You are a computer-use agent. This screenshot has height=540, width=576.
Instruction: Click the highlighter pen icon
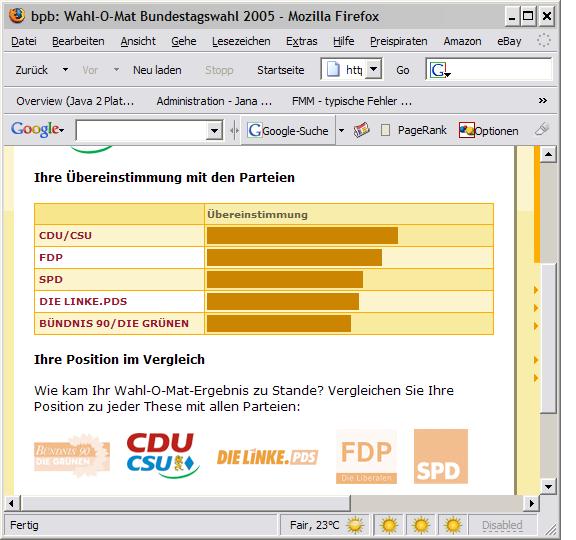tap(541, 129)
